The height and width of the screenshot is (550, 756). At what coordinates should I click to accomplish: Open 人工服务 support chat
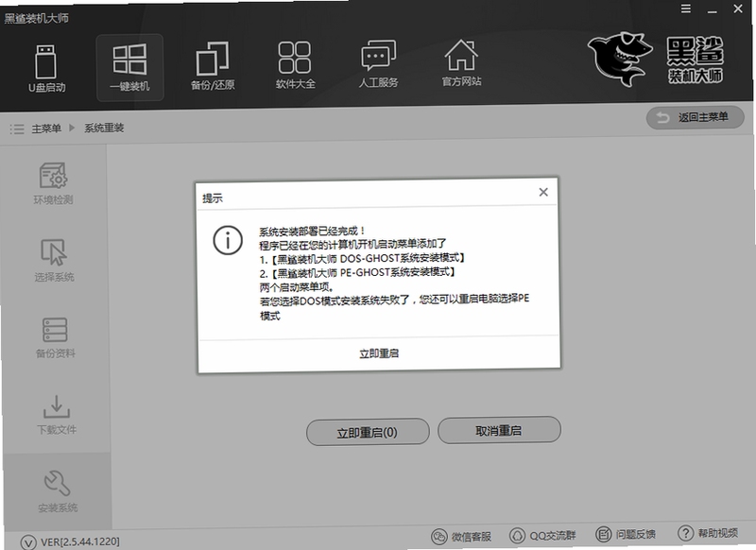tap(379, 63)
